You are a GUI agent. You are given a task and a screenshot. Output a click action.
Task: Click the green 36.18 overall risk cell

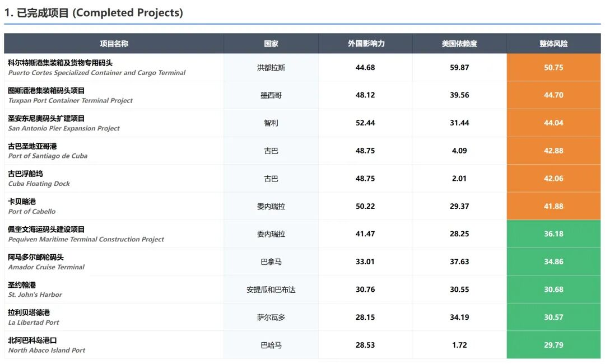point(553,234)
